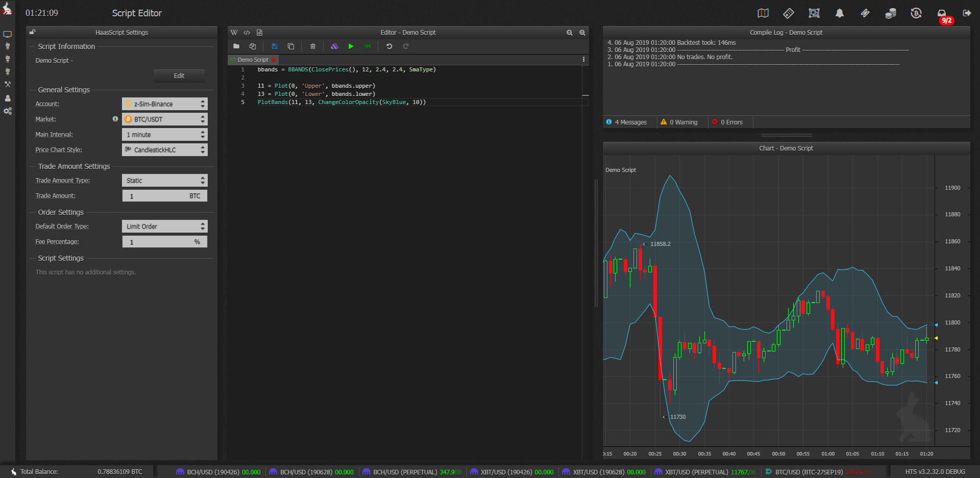The height and width of the screenshot is (478, 980).
Task: Click the bitcoin refresh icon
Action: [916, 13]
